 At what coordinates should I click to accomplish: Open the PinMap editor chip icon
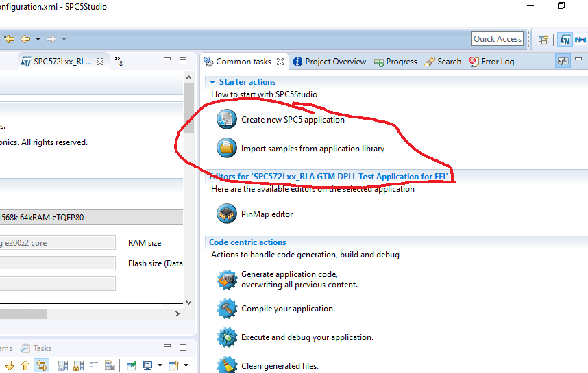click(x=227, y=214)
